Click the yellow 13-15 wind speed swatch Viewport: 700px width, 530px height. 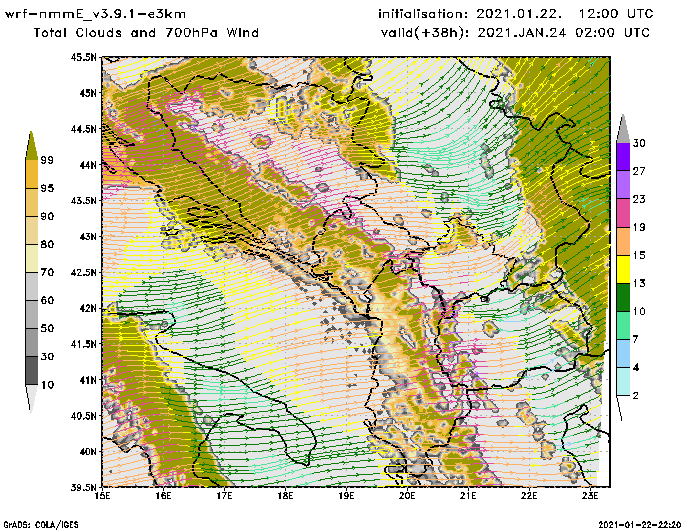623,269
